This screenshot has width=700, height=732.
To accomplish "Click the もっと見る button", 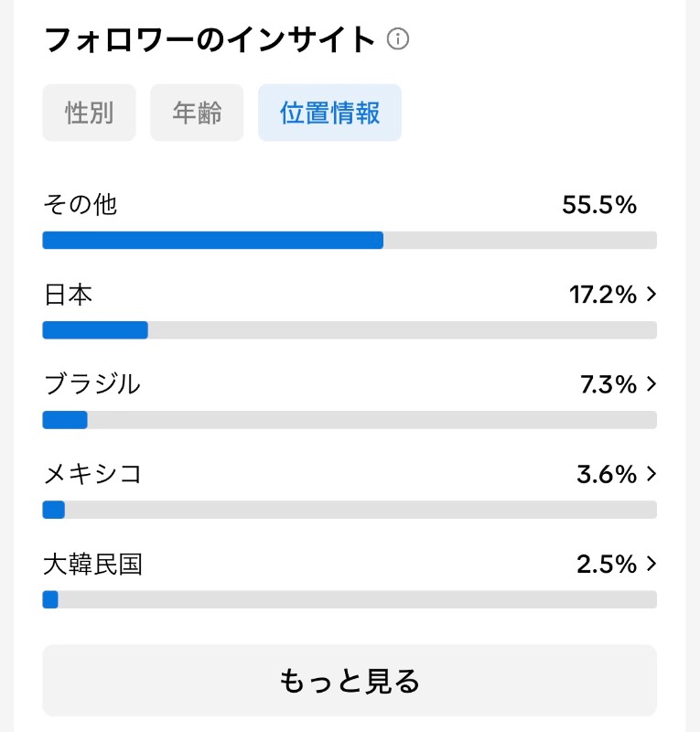I will coord(350,680).
